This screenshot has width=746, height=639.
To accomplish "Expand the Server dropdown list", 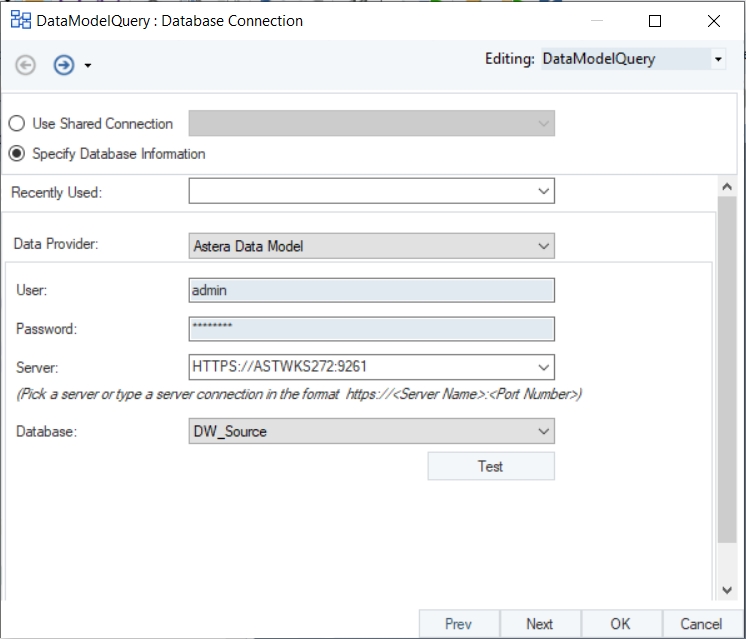I will 543,367.
